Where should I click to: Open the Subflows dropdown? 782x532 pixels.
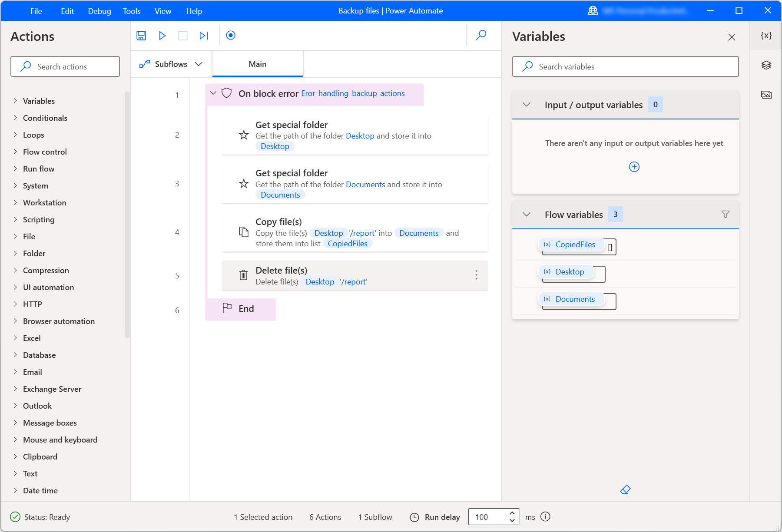(x=199, y=64)
